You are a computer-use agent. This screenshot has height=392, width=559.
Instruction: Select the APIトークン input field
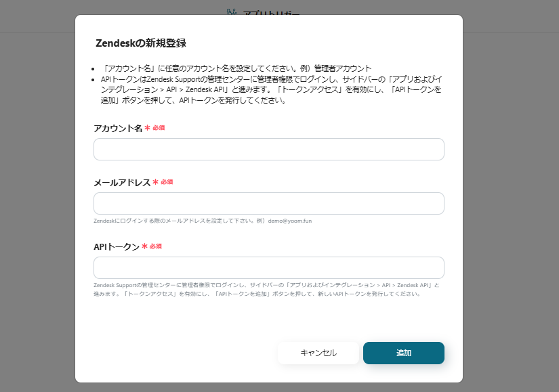[x=269, y=267]
